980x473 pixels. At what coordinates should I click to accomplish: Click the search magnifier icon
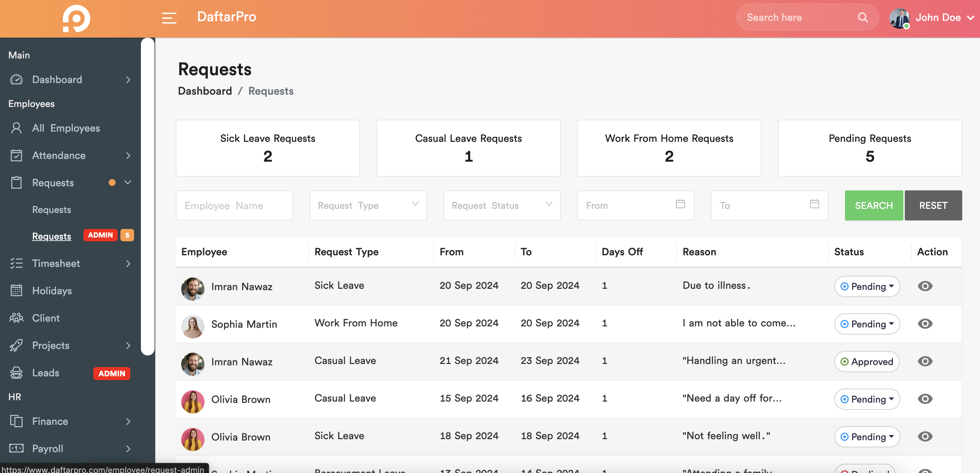tap(862, 17)
